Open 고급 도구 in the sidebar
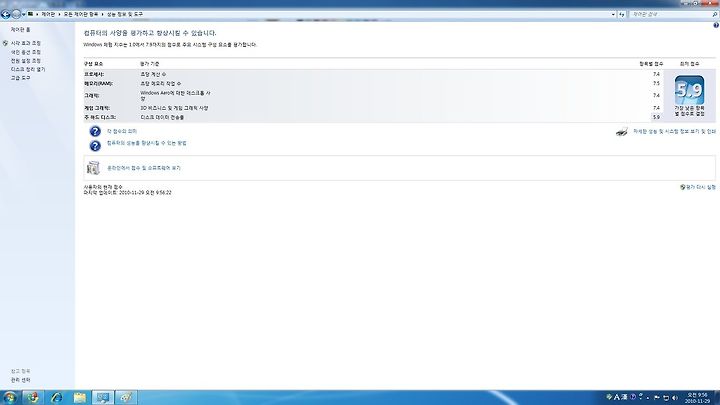The width and height of the screenshot is (720, 405). click(20, 78)
